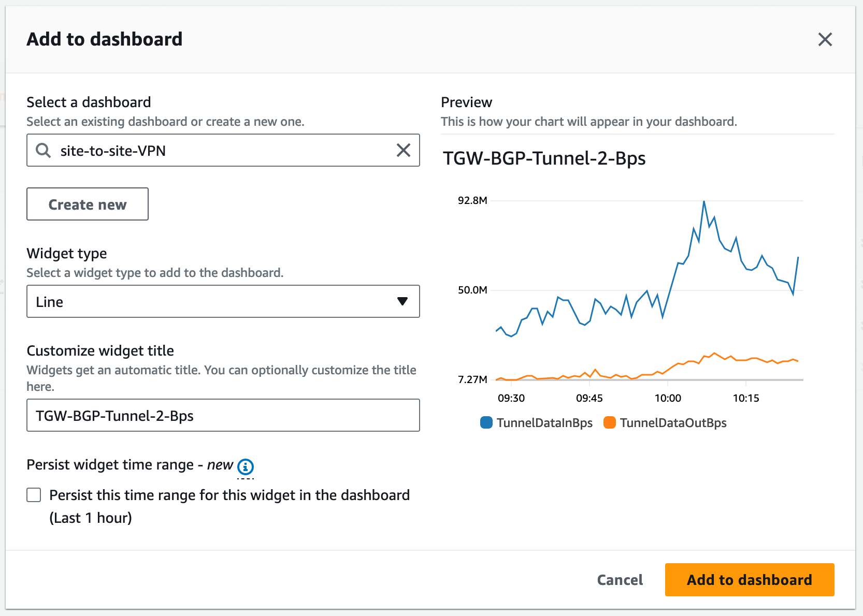Click the blue line peak in preview chart
This screenshot has width=863, height=616.
point(704,202)
